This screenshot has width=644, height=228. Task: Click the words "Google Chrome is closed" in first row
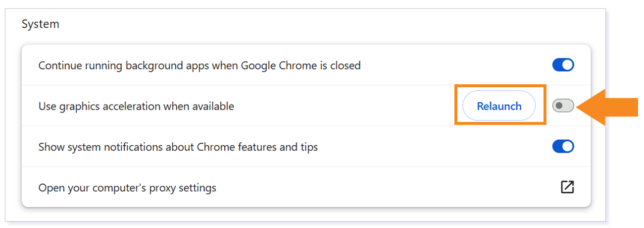tap(300, 65)
